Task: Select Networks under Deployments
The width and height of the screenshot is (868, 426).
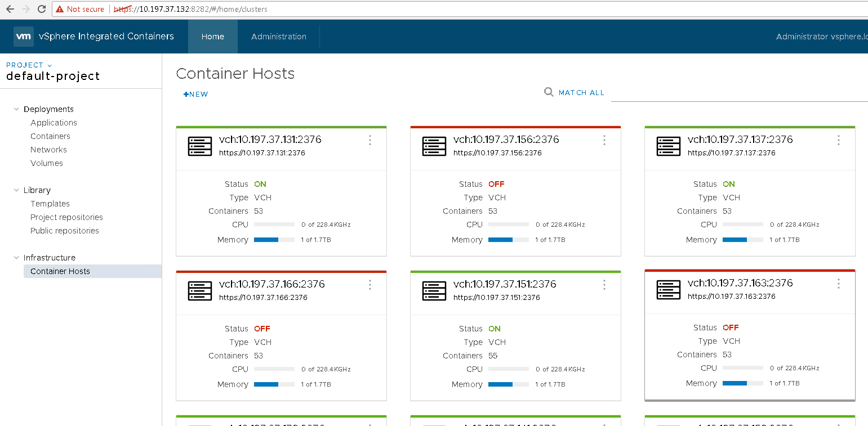Action: pos(48,150)
